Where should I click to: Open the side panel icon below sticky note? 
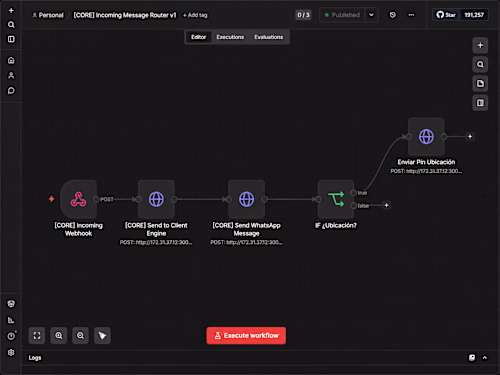480,103
